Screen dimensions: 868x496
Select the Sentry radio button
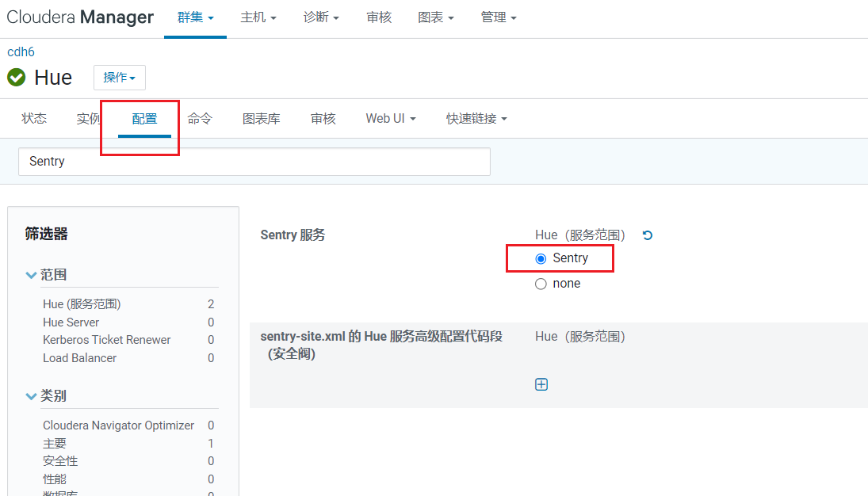coord(541,258)
